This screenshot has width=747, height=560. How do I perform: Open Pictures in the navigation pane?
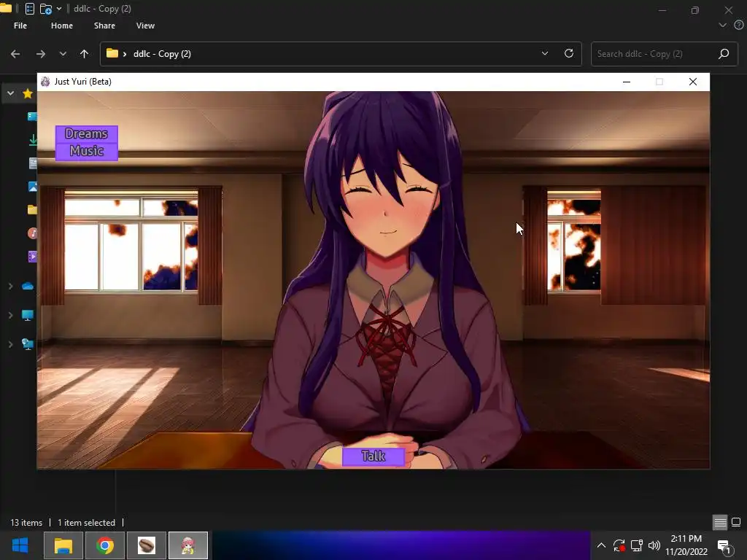[33, 187]
